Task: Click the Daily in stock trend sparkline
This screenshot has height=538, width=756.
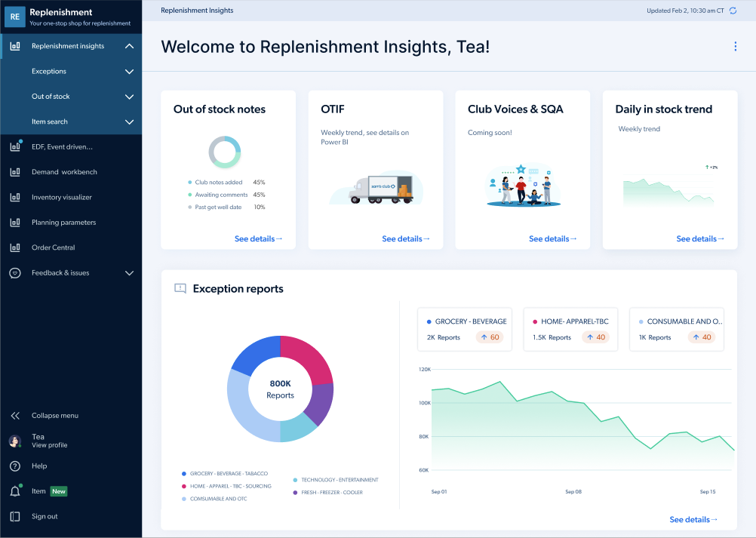Action: (668, 192)
